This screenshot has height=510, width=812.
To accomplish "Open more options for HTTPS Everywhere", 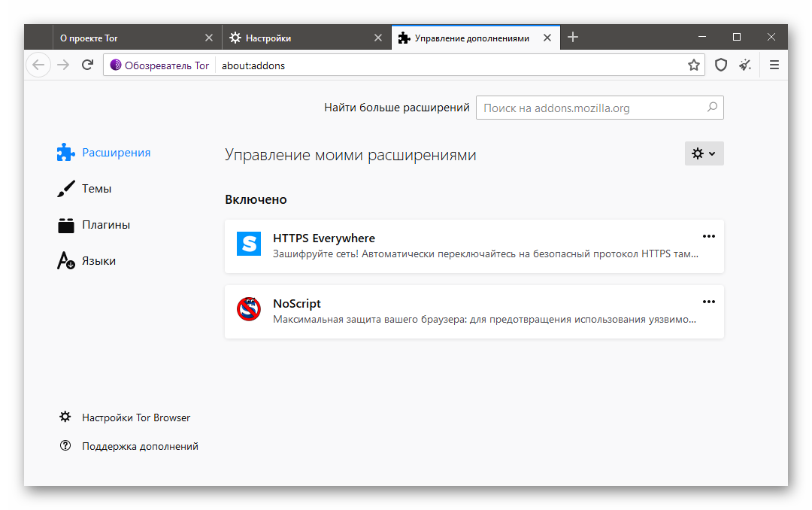I will pos(708,236).
